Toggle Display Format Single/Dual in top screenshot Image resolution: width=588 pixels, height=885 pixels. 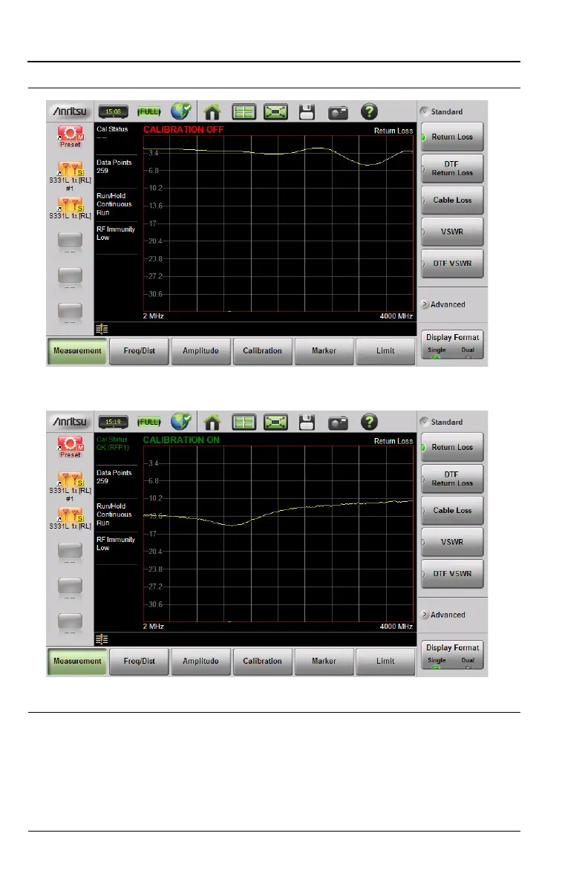[x=452, y=344]
